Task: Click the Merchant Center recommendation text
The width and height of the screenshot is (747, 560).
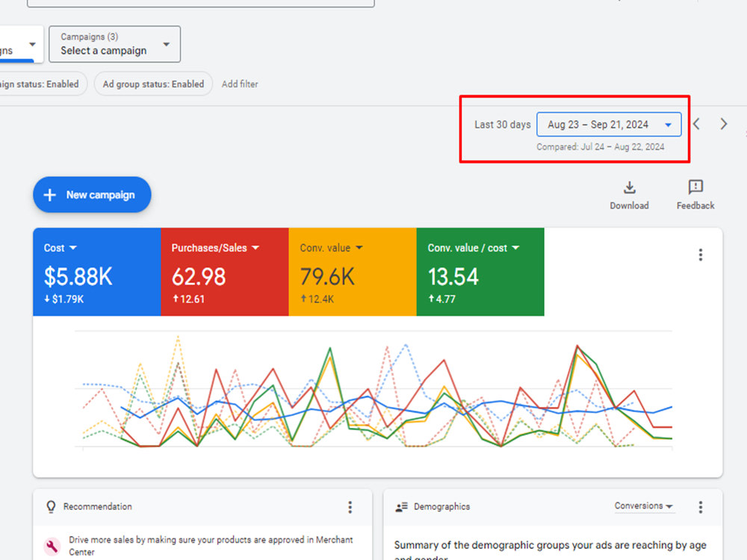Action: 211,546
